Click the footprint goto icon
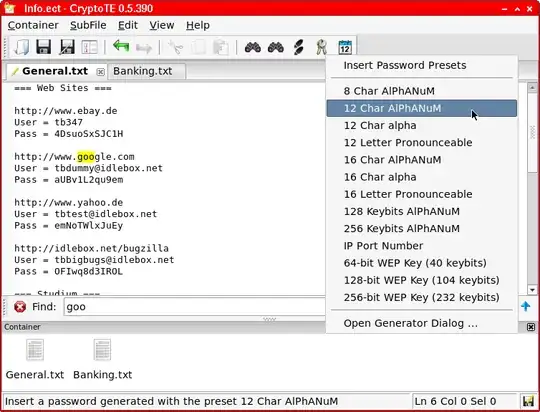 tap(298, 47)
